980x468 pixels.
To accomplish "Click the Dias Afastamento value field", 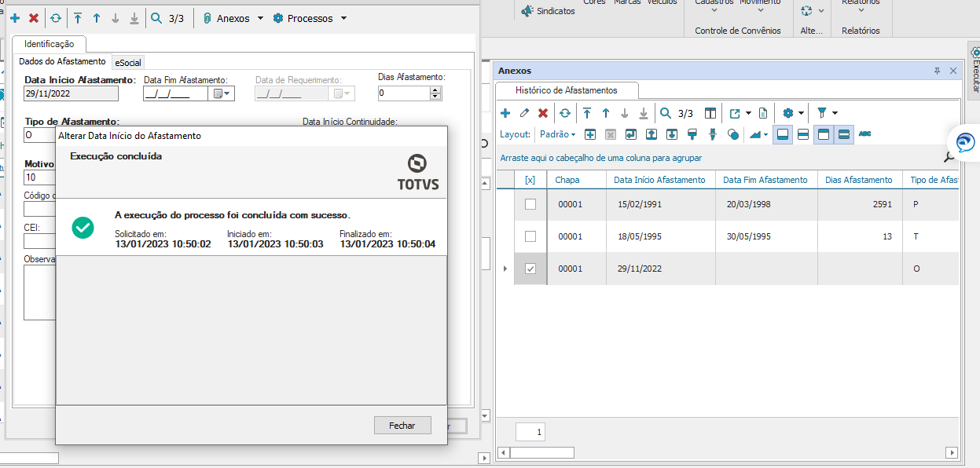I will (403, 93).
